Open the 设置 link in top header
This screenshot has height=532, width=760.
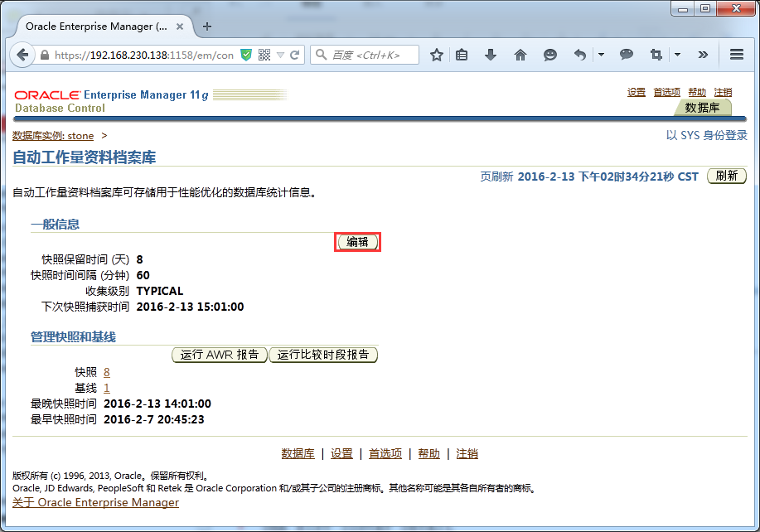(x=636, y=92)
